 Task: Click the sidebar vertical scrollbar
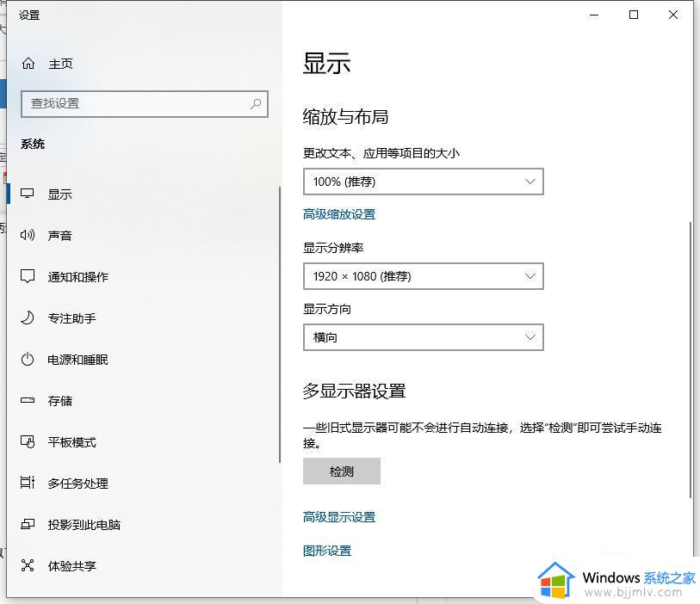tap(280, 324)
